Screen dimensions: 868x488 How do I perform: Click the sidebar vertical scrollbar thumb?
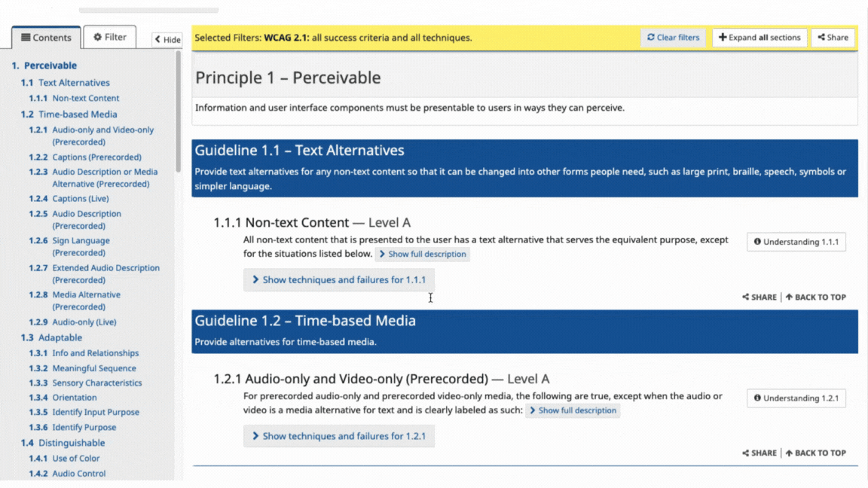[179, 111]
